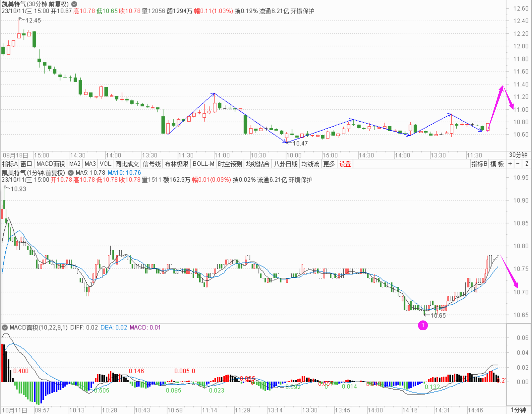Viewport: 532px width, 414px height.
Task: Select the 均线黏合 indicator tab
Action: (258, 164)
